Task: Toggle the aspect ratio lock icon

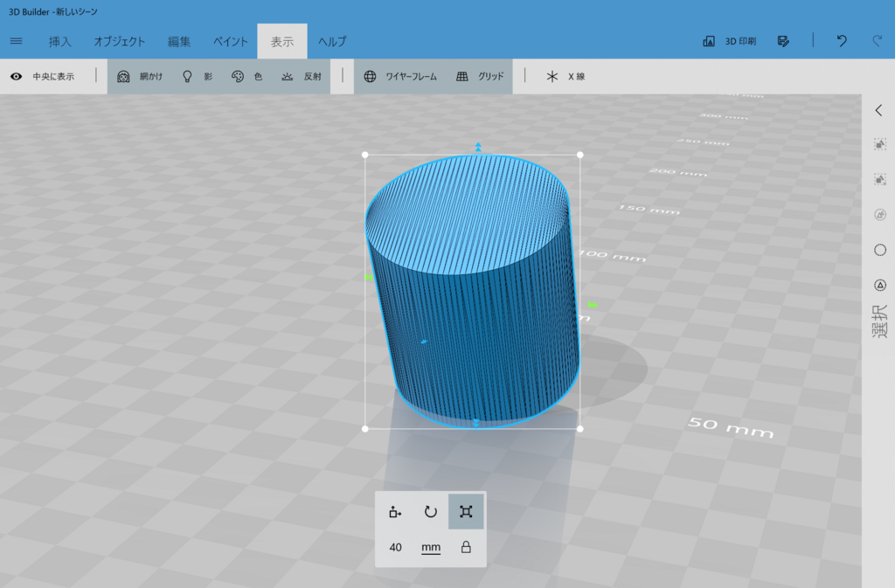Action: click(466, 548)
